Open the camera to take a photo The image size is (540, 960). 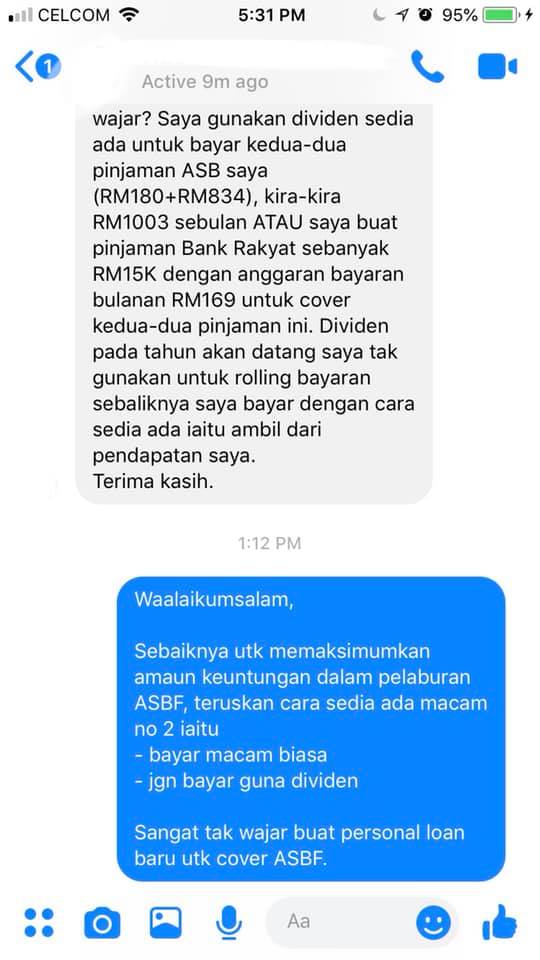point(102,923)
